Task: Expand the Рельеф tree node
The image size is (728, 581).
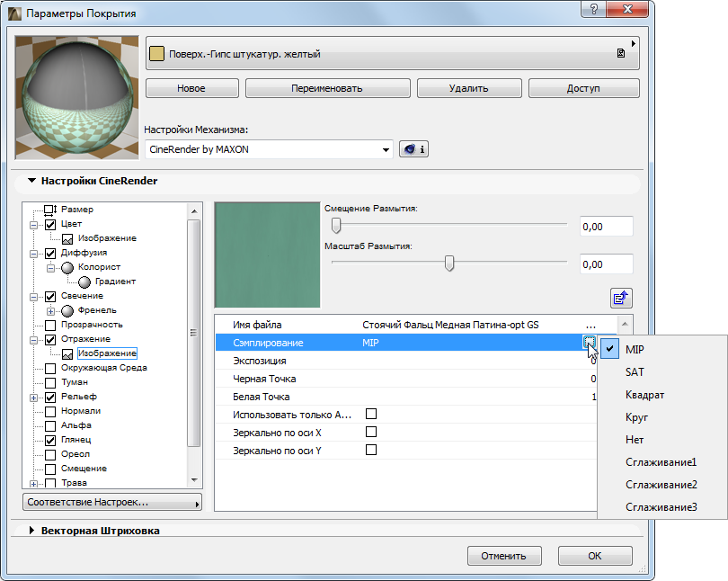Action: (x=33, y=398)
